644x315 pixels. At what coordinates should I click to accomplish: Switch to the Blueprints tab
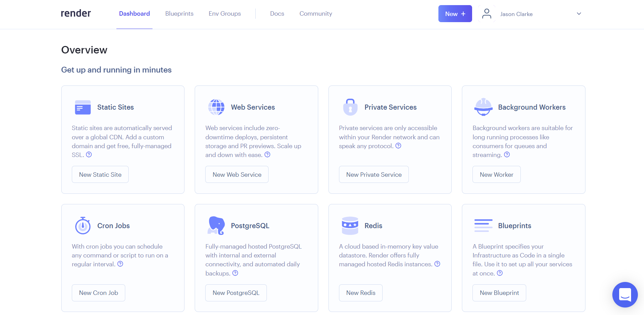point(179,14)
